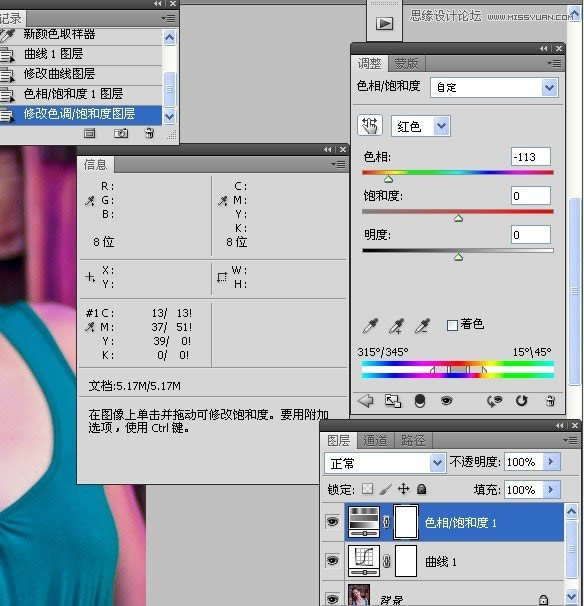This screenshot has width=584, height=606.
Task: Click the subtract from sample eyedropper
Action: point(422,325)
